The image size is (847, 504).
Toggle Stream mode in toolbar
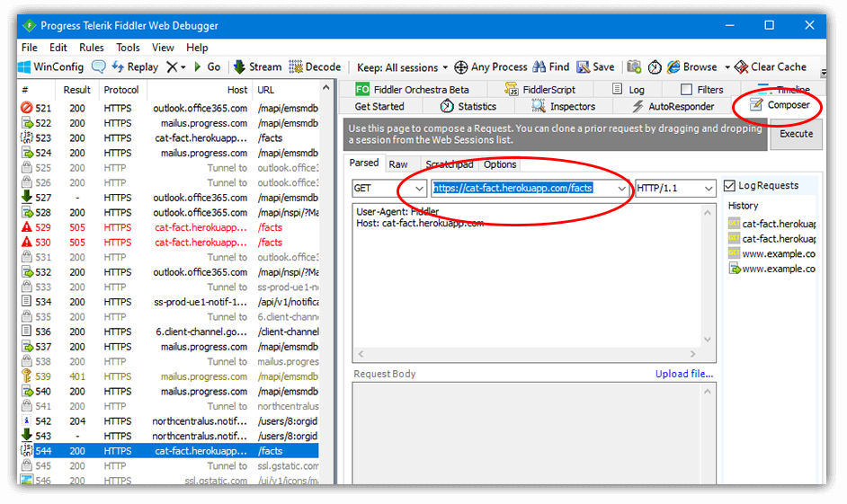coord(258,66)
